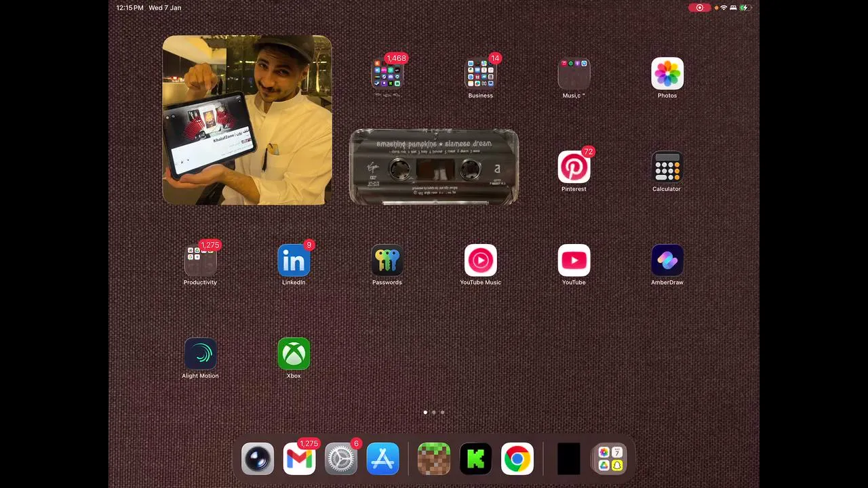Open the Music folder

point(574,74)
